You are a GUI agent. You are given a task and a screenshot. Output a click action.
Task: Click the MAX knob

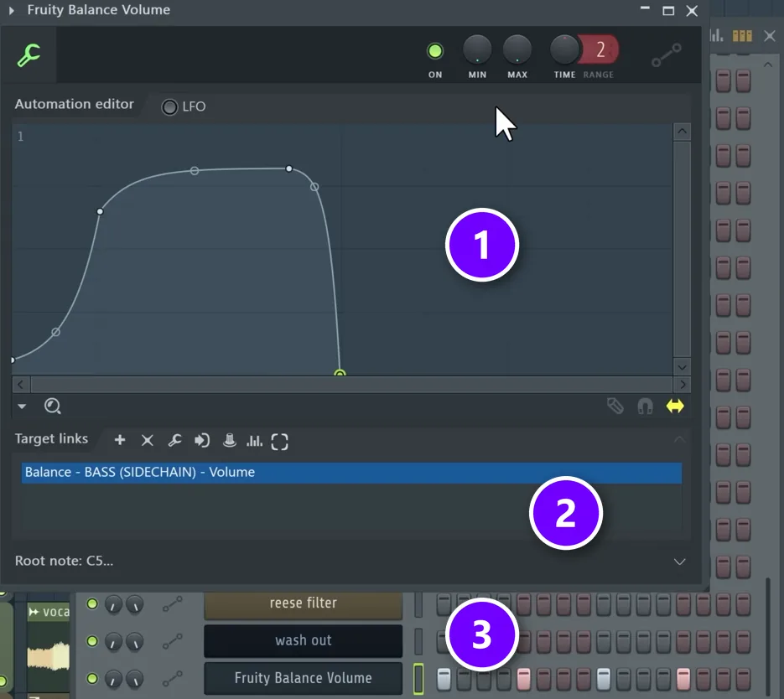tap(517, 50)
